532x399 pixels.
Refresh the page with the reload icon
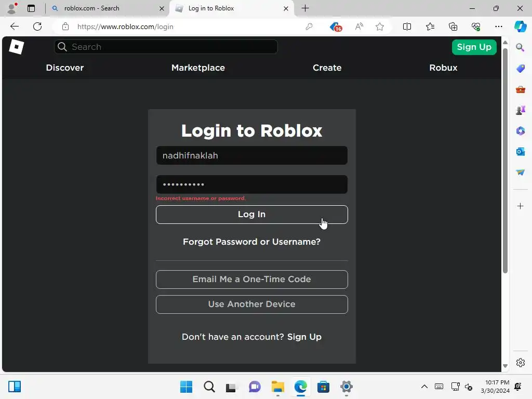pyautogui.click(x=37, y=26)
